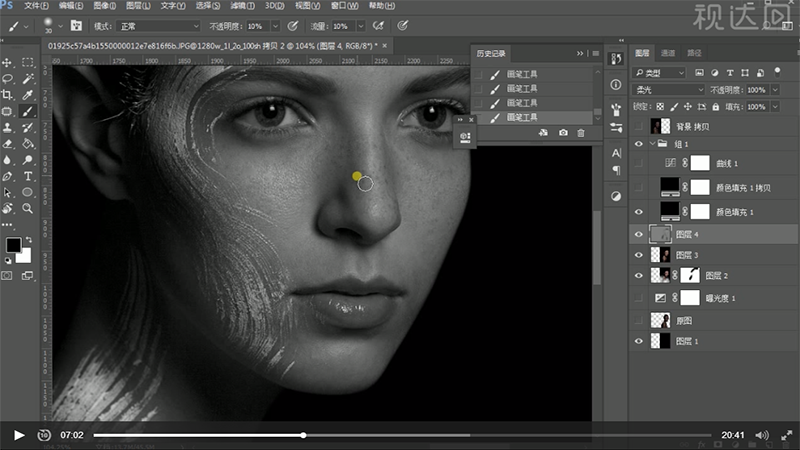800x450 pixels.
Task: Select the Blur tool
Action: coord(7,160)
